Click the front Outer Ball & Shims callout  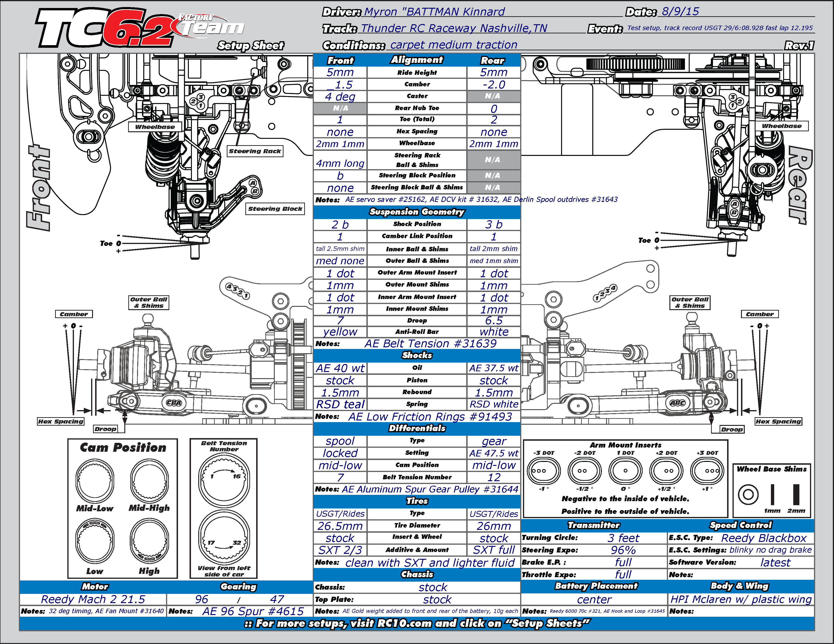pos(149,303)
